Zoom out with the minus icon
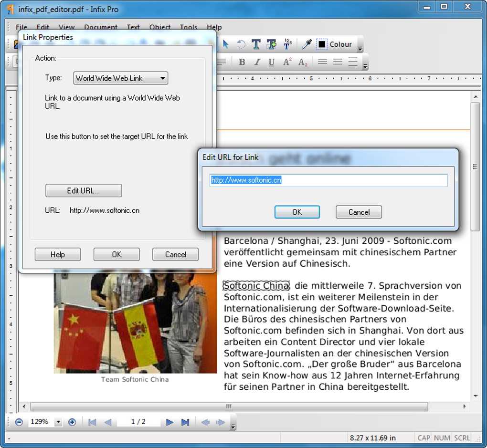Viewport: 487px width, 448px height. click(19, 422)
